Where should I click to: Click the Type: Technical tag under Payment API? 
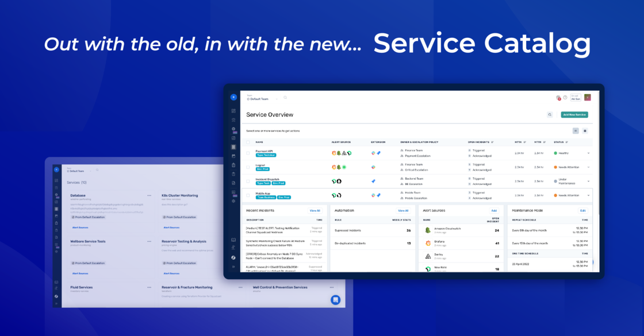(266, 155)
